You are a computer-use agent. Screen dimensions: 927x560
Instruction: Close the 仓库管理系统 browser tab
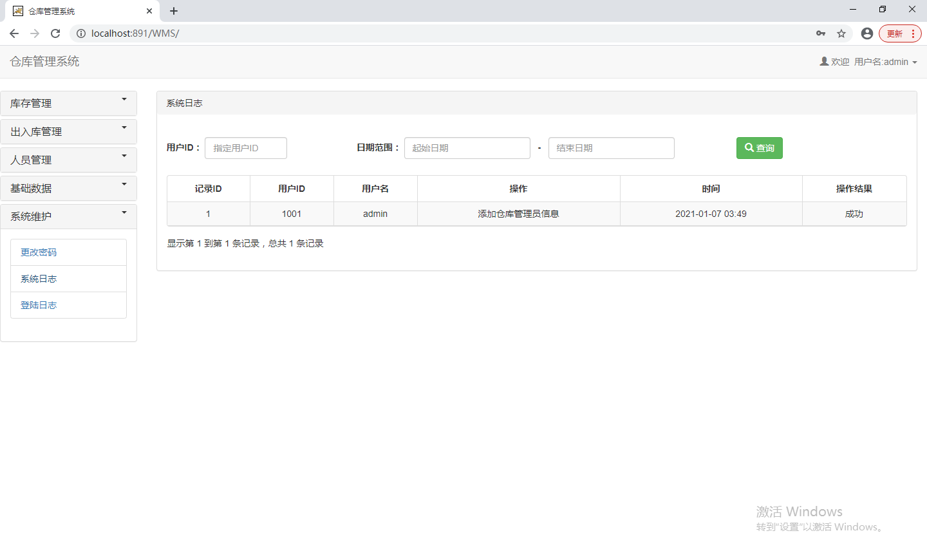[x=149, y=11]
